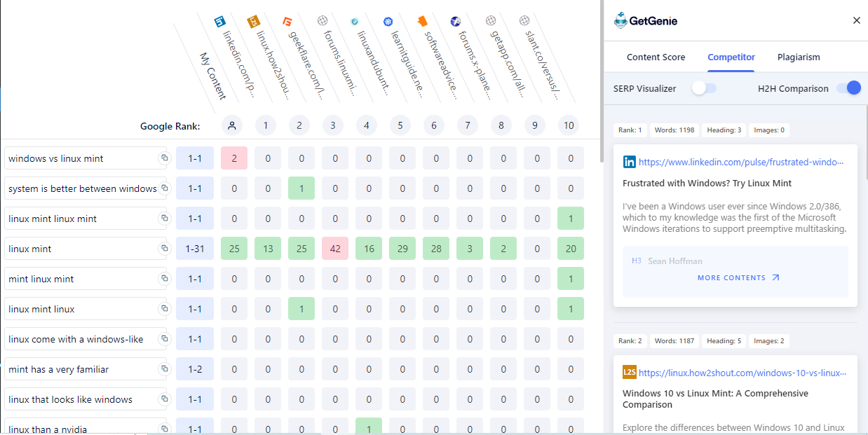The width and height of the screenshot is (868, 435).
Task: Click copy icon beside 'linux mint' keyword
Action: pos(164,249)
